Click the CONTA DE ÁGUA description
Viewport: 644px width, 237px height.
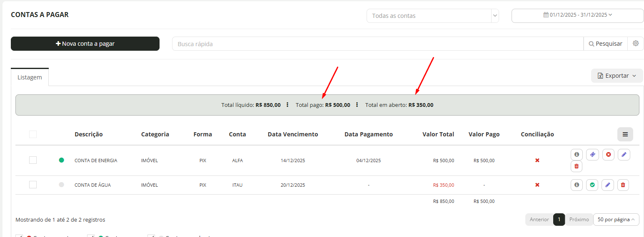pyautogui.click(x=92, y=185)
